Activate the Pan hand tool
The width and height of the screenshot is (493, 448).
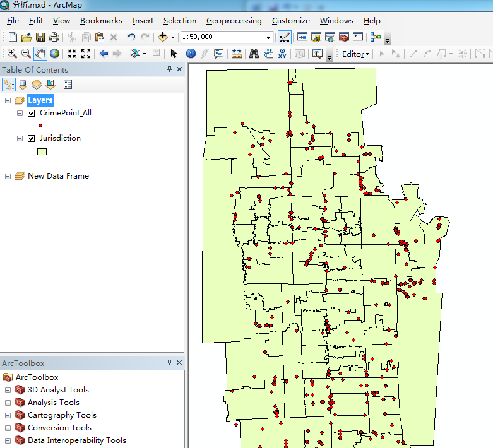pos(40,54)
